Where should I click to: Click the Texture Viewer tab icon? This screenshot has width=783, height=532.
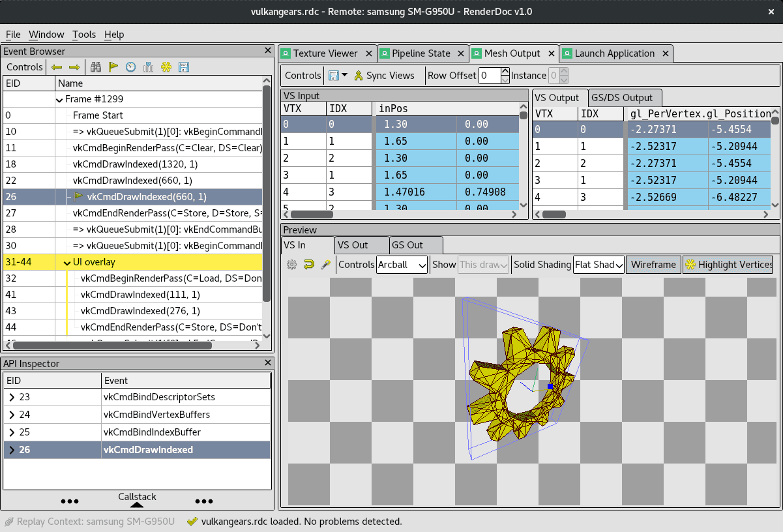[x=286, y=53]
